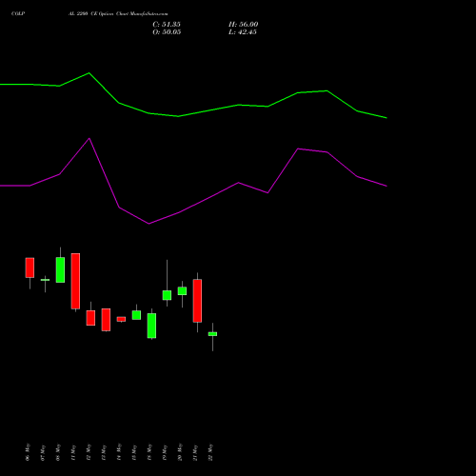Image resolution: width=476 pixels, height=476 pixels.
Task: Click the last green candle for 22 May
Action: tap(212, 334)
